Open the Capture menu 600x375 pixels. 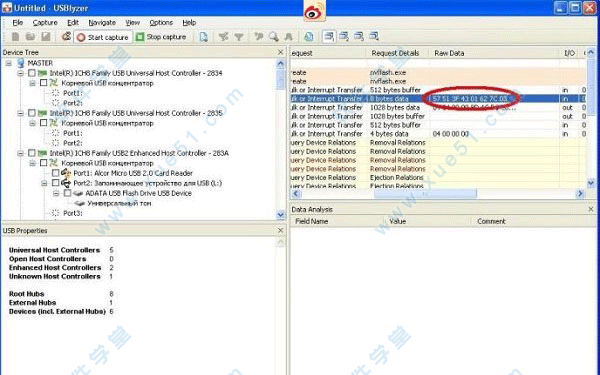pos(45,23)
